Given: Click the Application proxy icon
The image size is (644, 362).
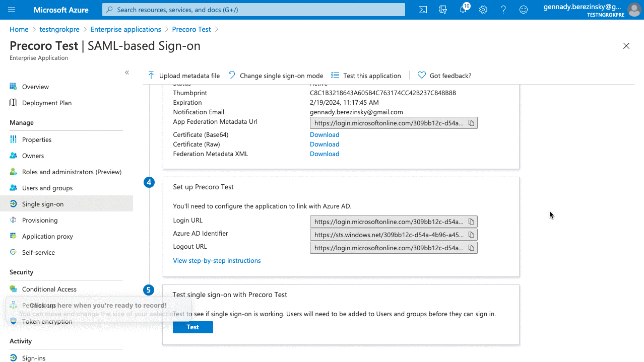Looking at the screenshot, I should [13, 236].
